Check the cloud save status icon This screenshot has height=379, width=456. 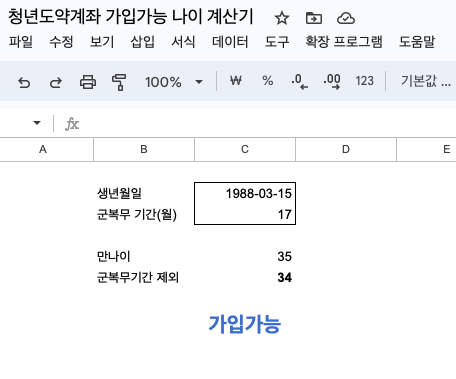click(346, 18)
